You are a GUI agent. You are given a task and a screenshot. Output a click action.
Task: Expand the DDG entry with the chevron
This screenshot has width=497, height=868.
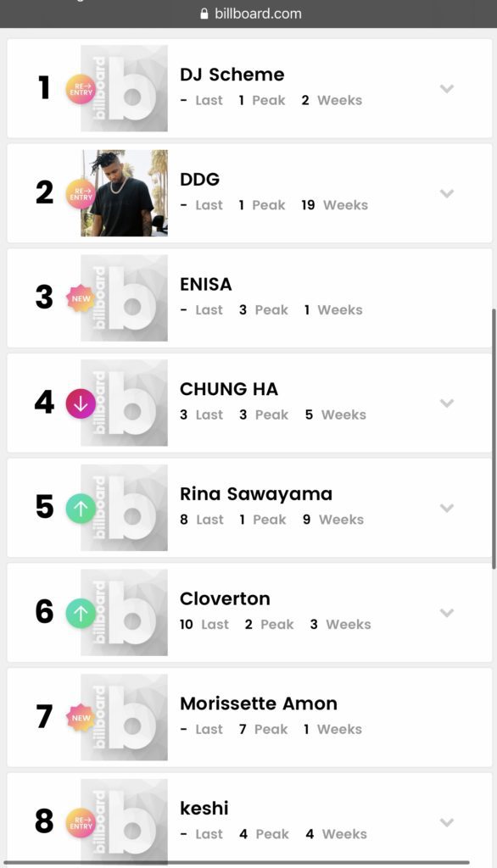(447, 193)
